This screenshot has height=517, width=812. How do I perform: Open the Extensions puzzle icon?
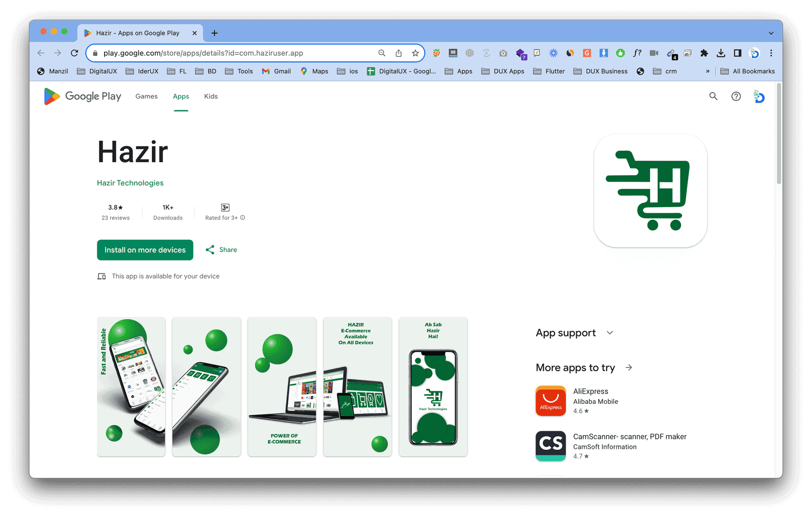[x=704, y=53]
